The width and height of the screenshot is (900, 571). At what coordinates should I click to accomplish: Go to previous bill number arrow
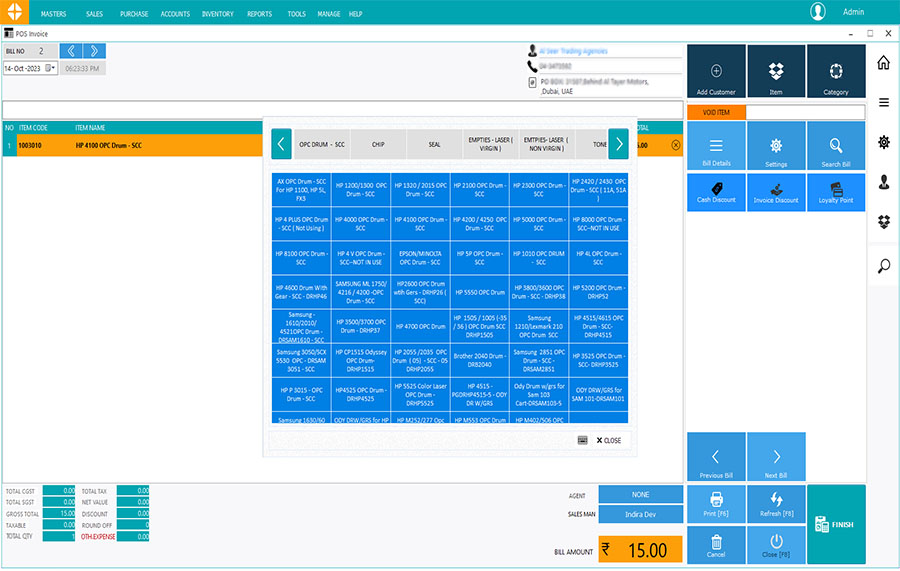71,51
